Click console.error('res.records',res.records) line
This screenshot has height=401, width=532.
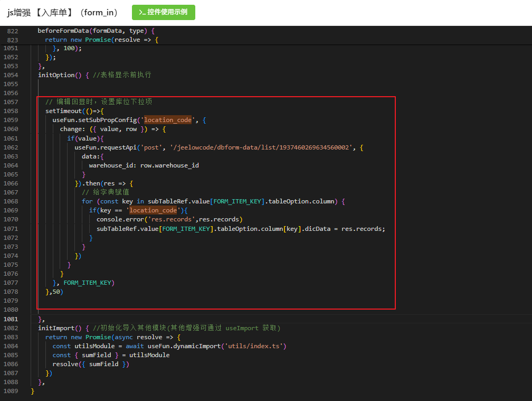click(x=169, y=219)
